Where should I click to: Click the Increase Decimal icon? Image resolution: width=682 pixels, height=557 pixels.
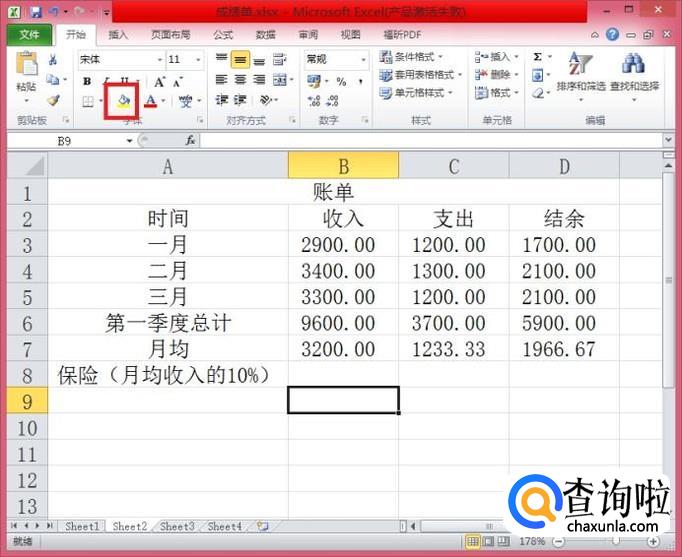tap(314, 101)
